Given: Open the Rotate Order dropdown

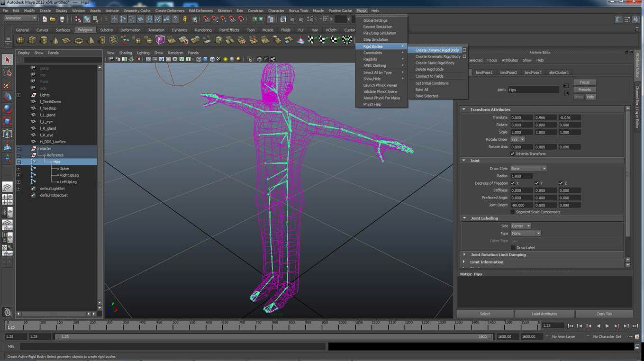Looking at the screenshot, I should point(517,139).
